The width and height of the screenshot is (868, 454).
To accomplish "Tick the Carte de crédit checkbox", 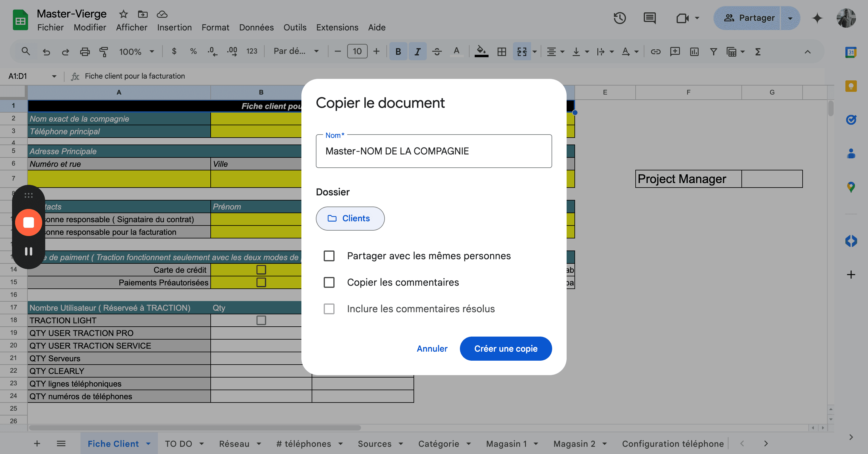I will (x=261, y=270).
